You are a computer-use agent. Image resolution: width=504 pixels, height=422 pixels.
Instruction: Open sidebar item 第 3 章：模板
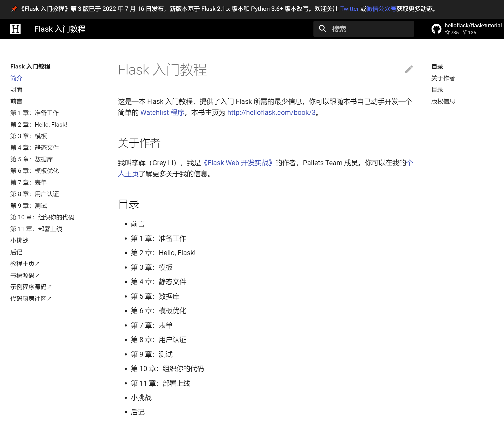28,136
